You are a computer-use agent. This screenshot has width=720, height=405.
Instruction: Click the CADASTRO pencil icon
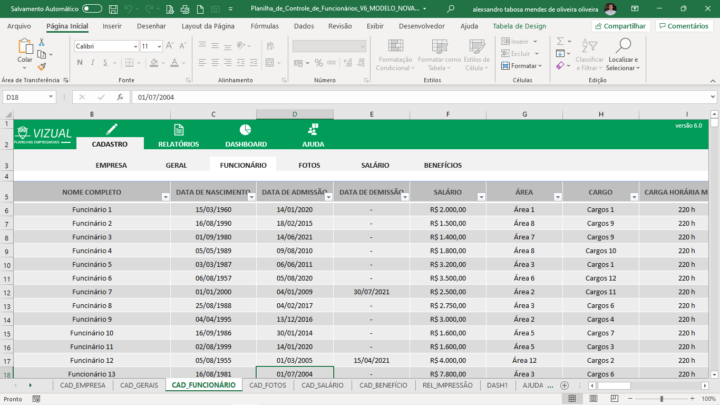pos(111,130)
